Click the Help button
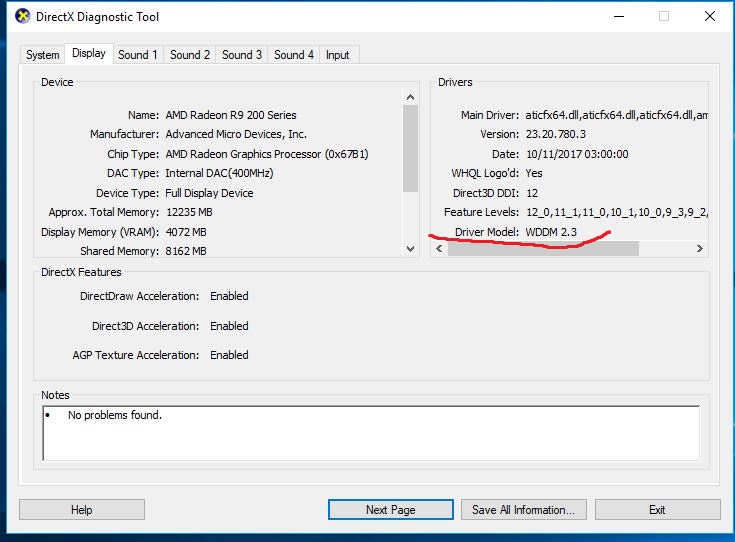The width and height of the screenshot is (735, 542). click(82, 510)
